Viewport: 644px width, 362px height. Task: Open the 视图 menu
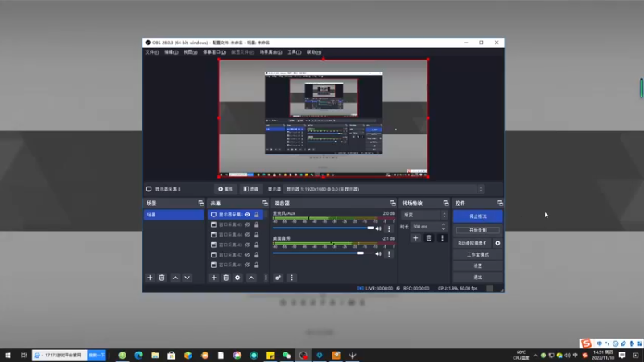(190, 52)
